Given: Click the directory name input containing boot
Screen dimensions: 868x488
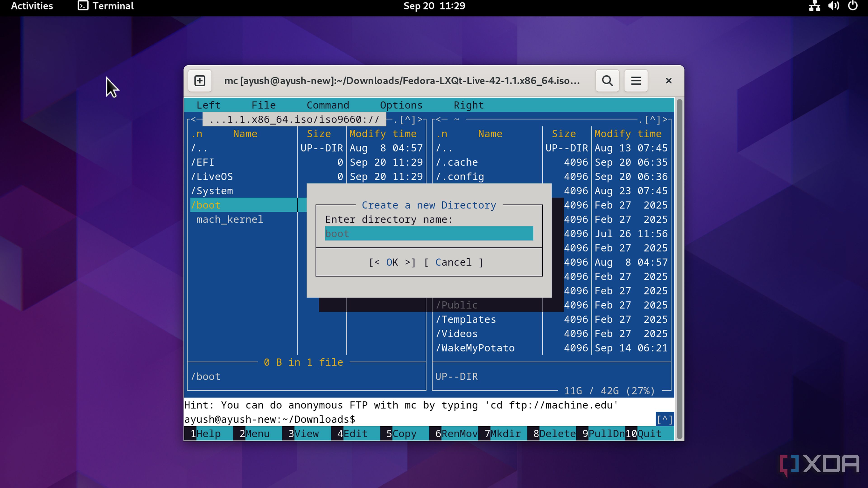Looking at the screenshot, I should pyautogui.click(x=429, y=234).
